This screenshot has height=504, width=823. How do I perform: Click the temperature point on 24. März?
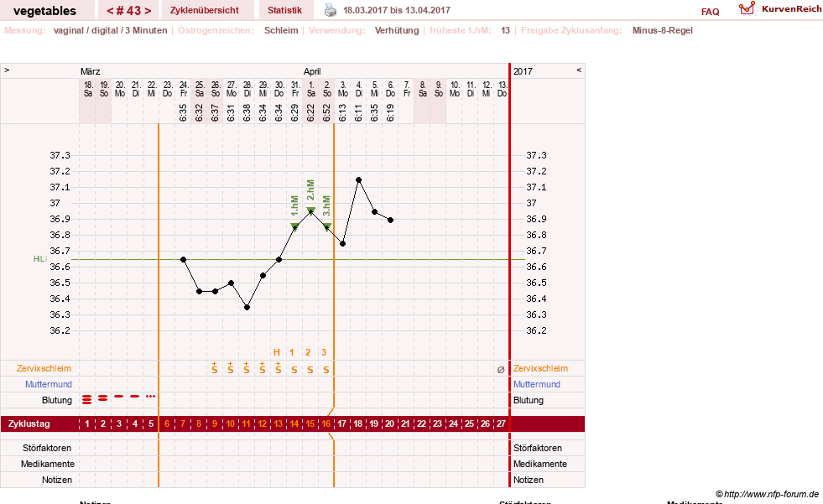(x=183, y=260)
